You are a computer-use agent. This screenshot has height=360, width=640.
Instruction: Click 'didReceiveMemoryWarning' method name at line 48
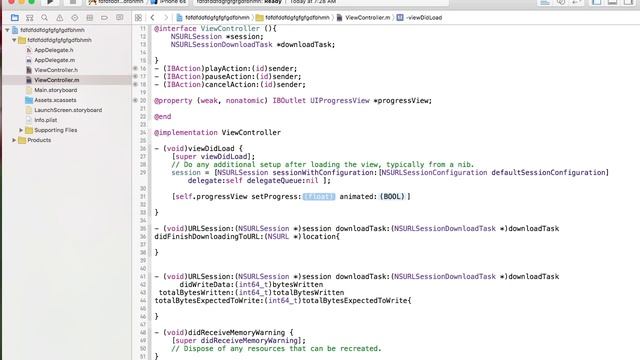coord(236,333)
